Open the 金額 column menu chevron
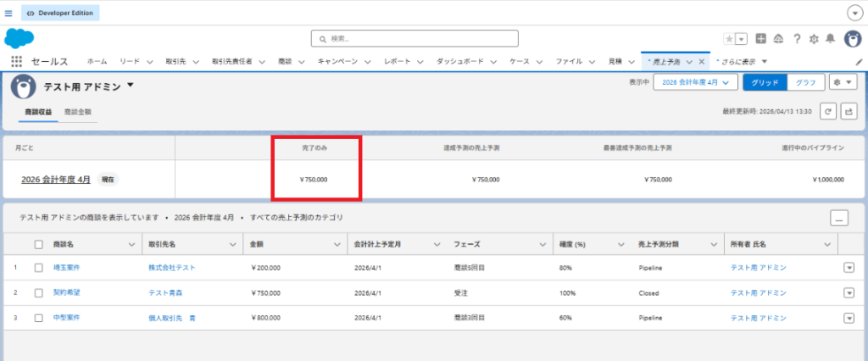Screen dimensions: 868x361 coord(336,244)
